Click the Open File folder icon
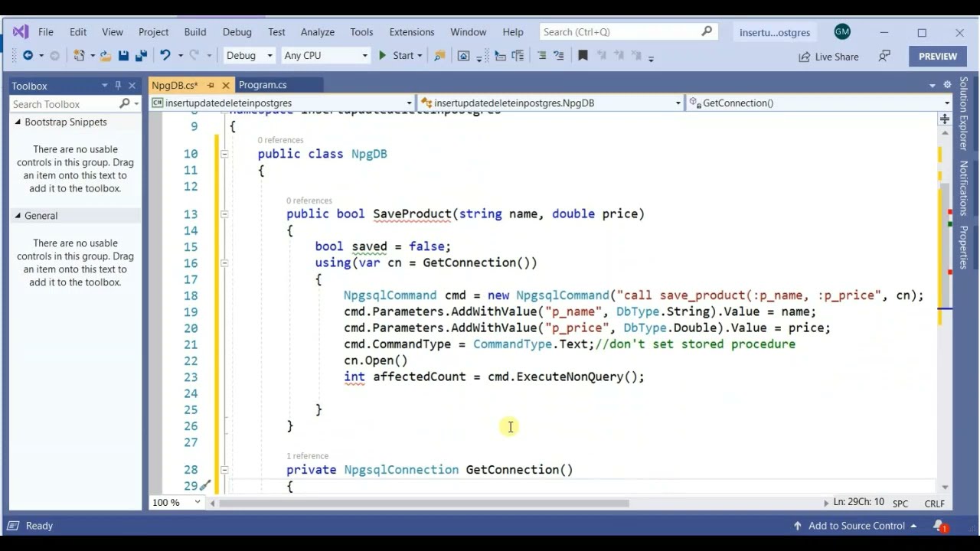The image size is (980, 551). [105, 55]
